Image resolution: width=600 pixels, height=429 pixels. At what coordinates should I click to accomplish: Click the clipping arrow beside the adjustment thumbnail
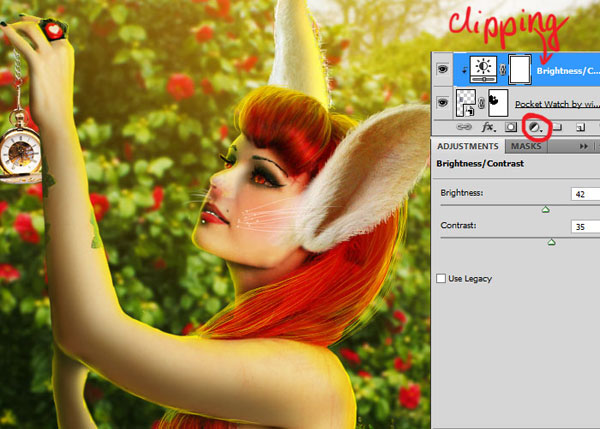pyautogui.click(x=464, y=70)
